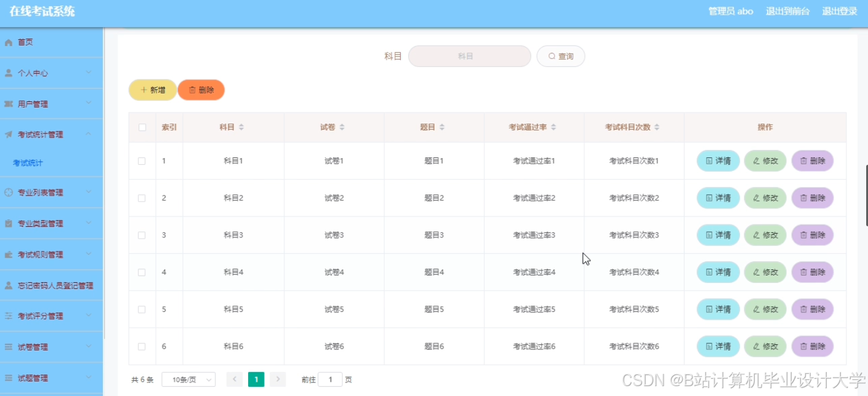Click the paper plane icon beside 考试统计管理
This screenshot has height=396, width=868.
(x=9, y=135)
